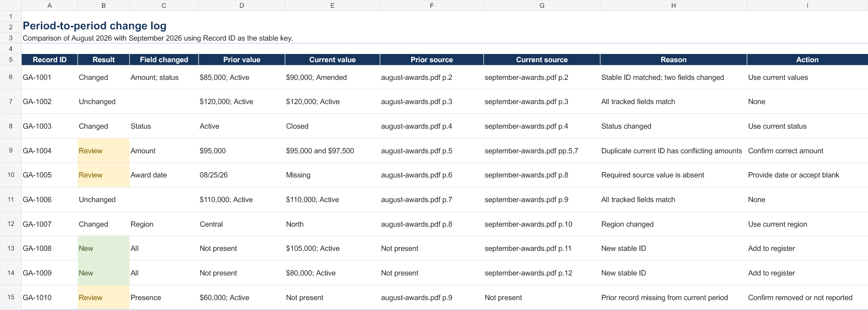Viewport: 868px width, 310px height.
Task: Click 'Amount; status' cell
Action: (164, 77)
